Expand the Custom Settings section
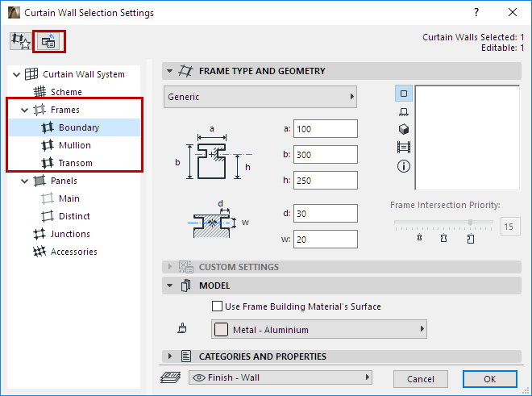This screenshot has height=396, width=532. point(169,267)
